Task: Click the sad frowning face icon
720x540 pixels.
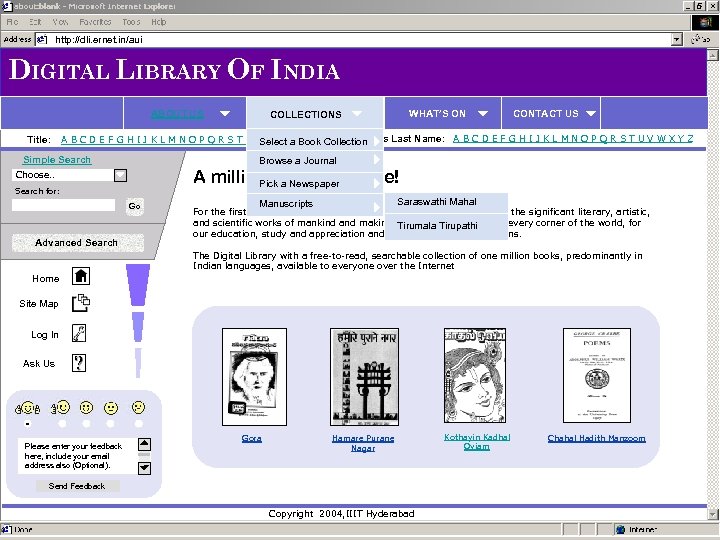Action: (138, 407)
